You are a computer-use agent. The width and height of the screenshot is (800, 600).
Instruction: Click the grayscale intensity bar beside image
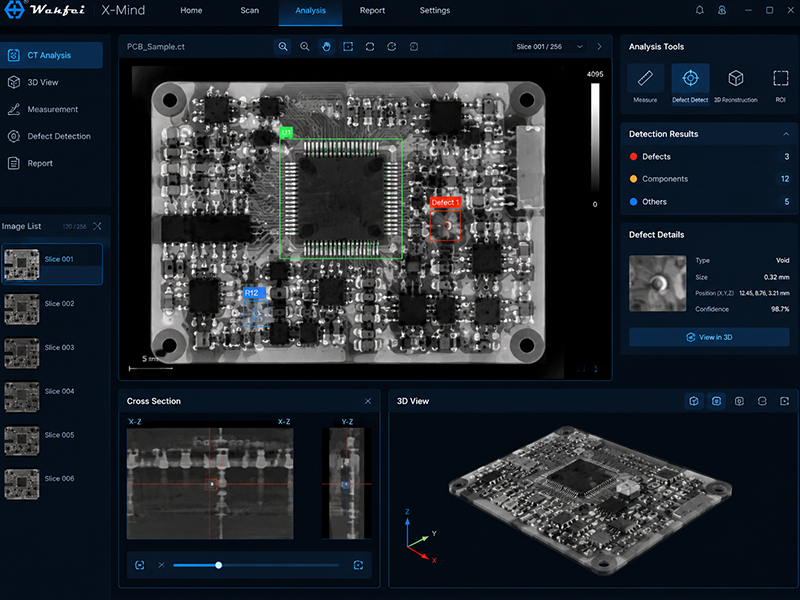point(595,138)
